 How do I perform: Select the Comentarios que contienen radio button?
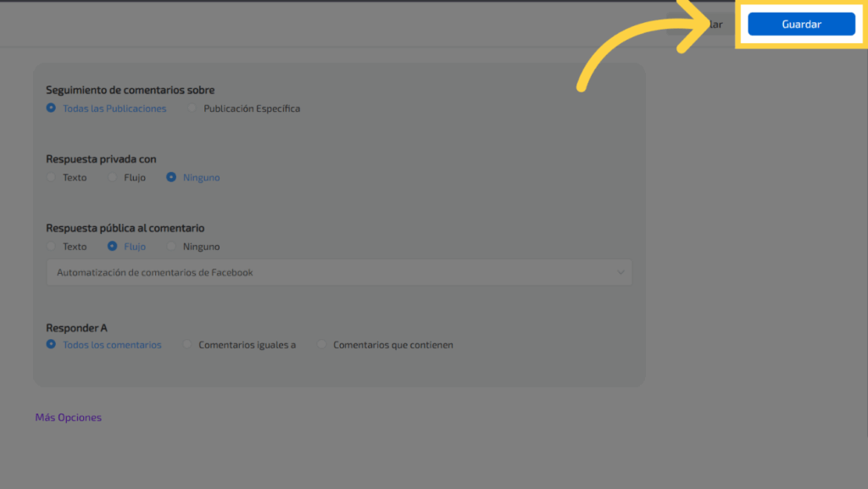tap(322, 345)
